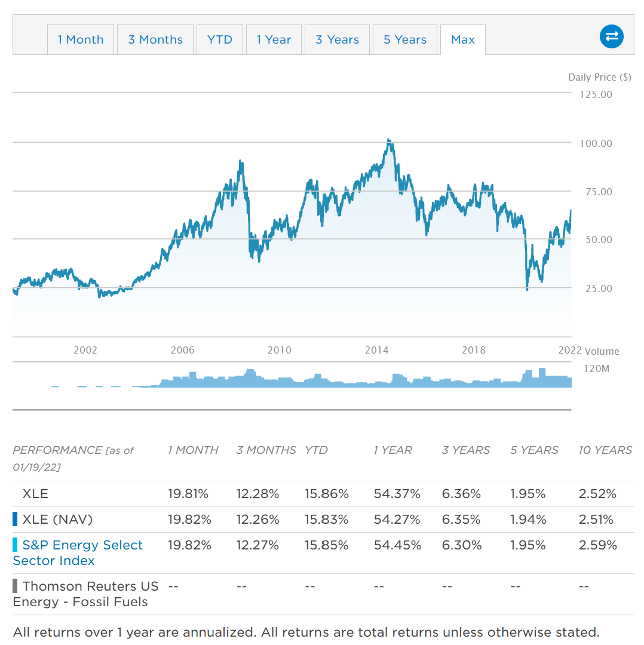
Task: Click the XLE 1 year value 54.37%
Action: pos(397,494)
